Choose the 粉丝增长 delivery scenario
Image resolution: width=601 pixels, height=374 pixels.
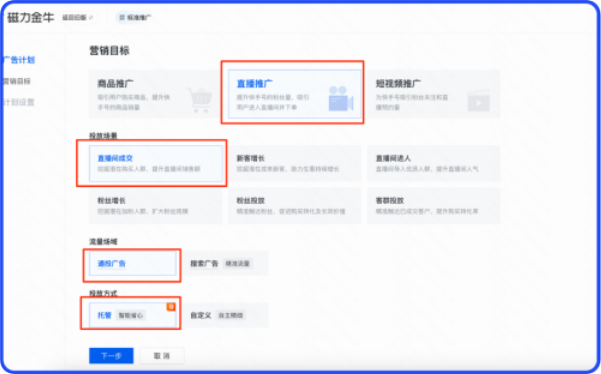point(156,206)
